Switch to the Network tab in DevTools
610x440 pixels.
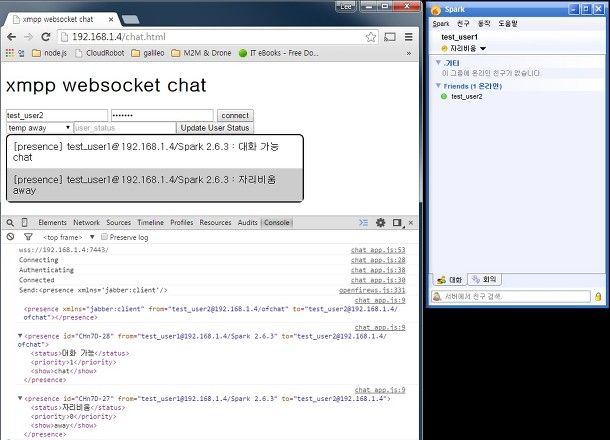click(x=86, y=223)
